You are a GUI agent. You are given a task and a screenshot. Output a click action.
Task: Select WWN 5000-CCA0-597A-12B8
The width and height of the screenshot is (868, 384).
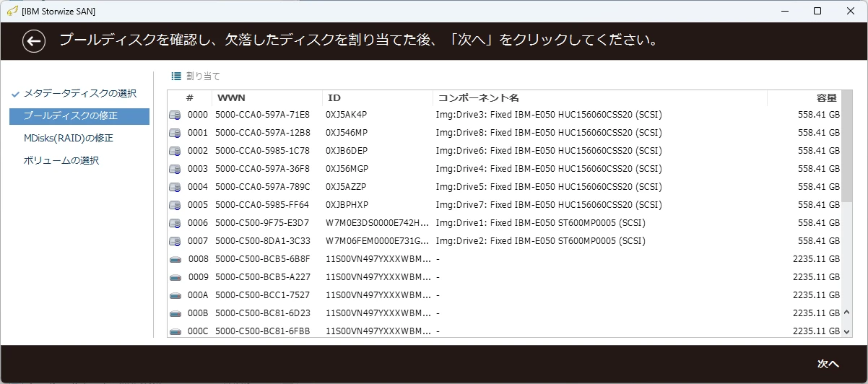[262, 133]
